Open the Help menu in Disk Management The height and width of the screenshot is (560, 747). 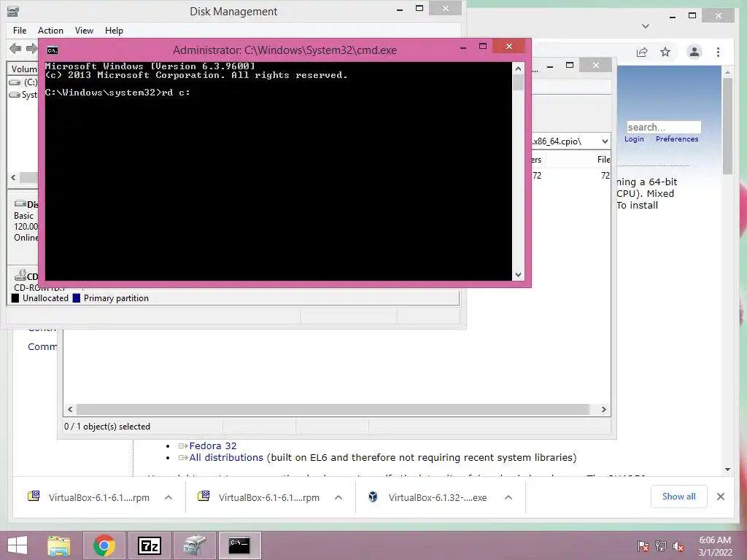tap(114, 31)
